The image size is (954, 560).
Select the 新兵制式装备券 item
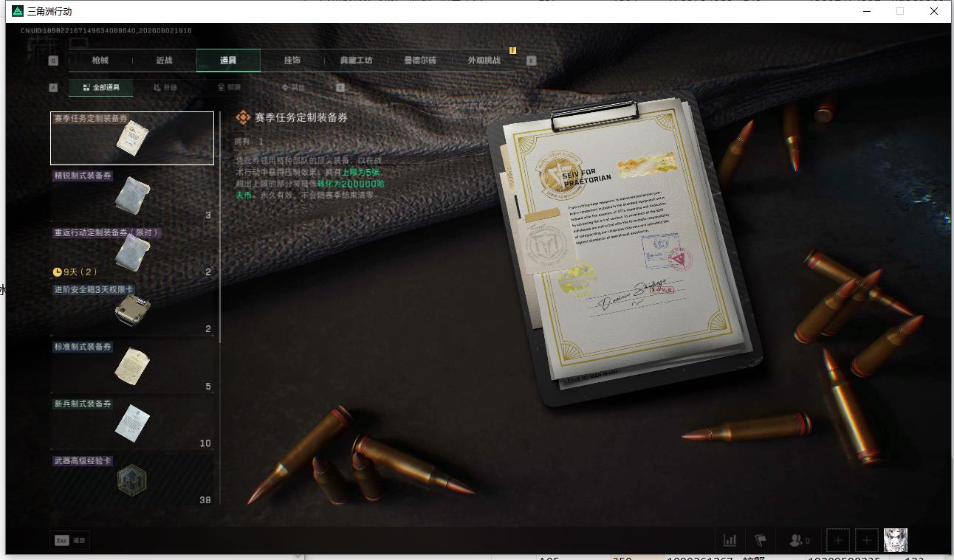tap(132, 424)
